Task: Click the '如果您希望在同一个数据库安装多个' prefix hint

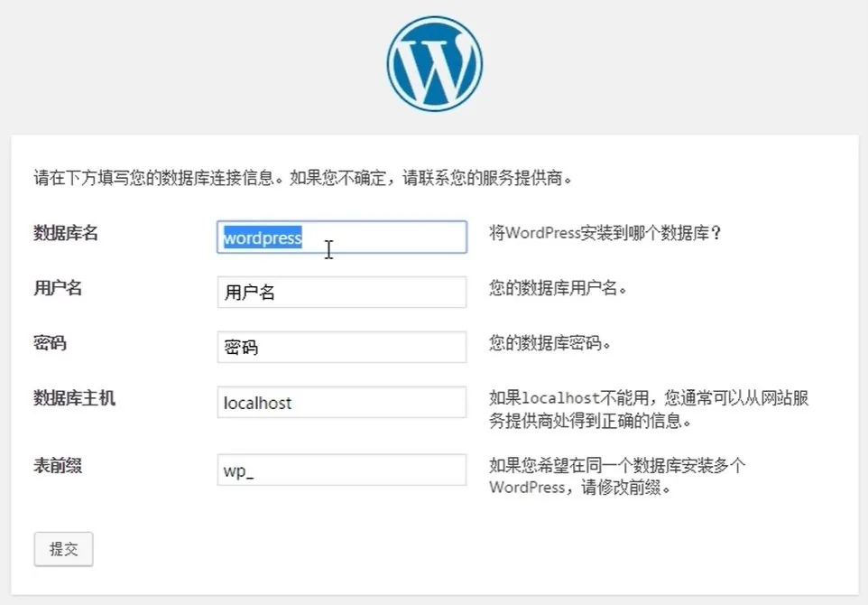Action: [617, 466]
